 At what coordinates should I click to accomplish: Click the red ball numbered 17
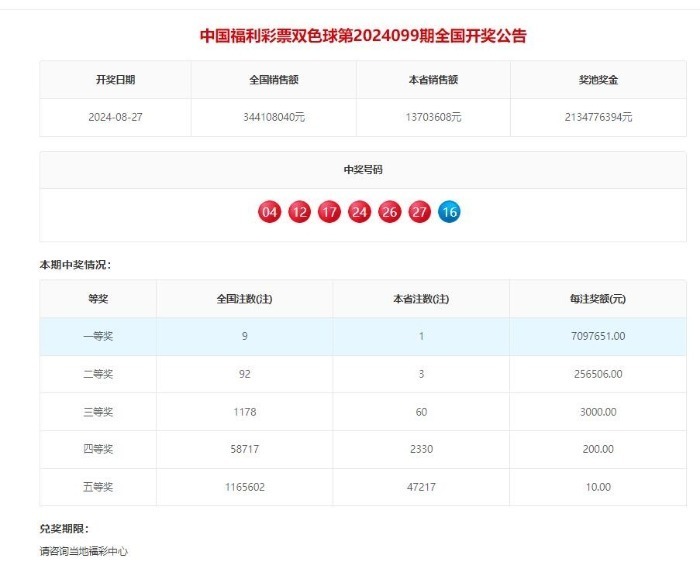tap(329, 212)
